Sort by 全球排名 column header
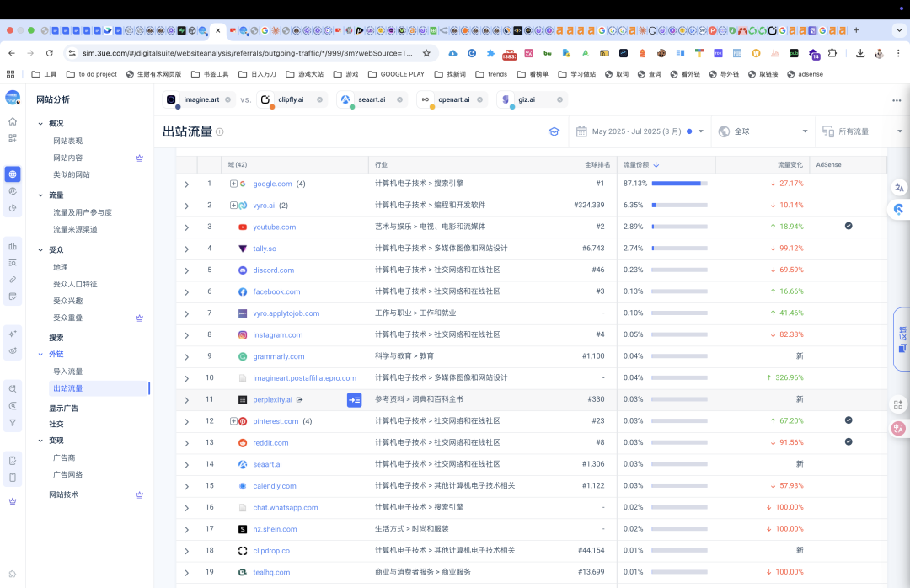The height and width of the screenshot is (588, 910). (597, 165)
